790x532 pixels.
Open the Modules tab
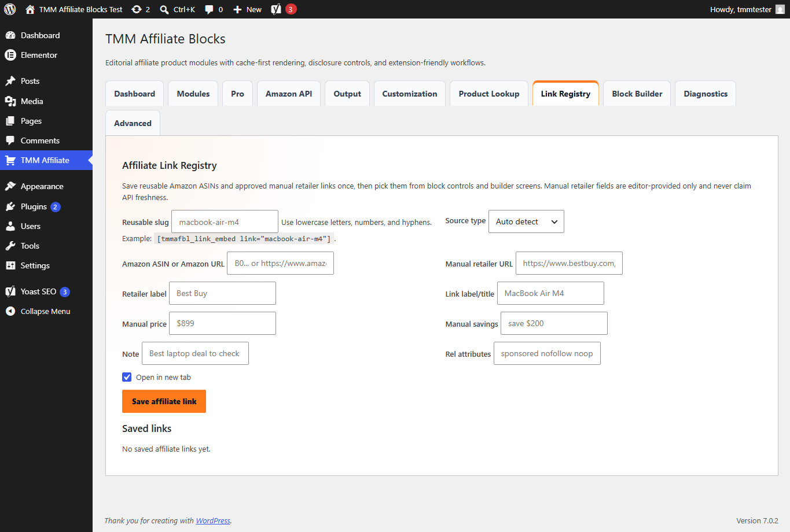[x=193, y=94]
